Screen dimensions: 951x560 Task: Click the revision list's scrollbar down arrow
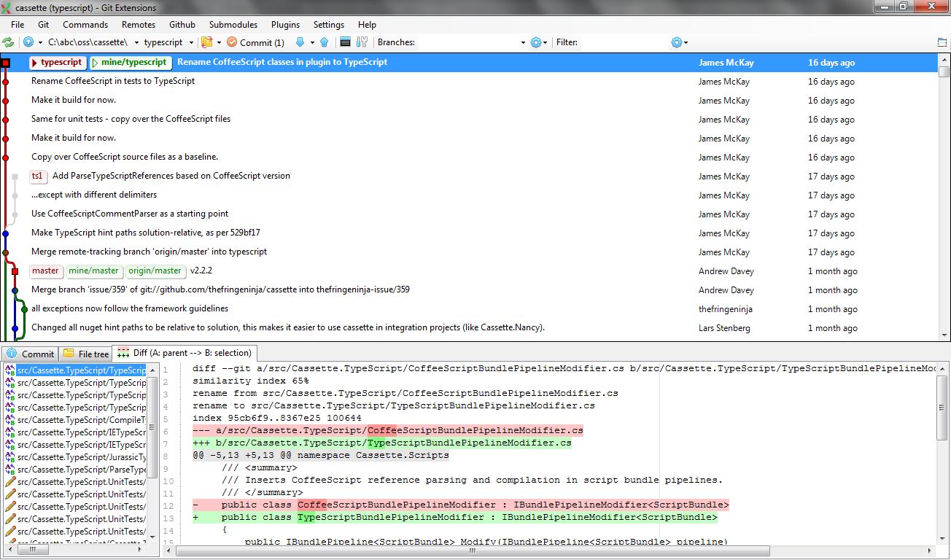click(944, 335)
